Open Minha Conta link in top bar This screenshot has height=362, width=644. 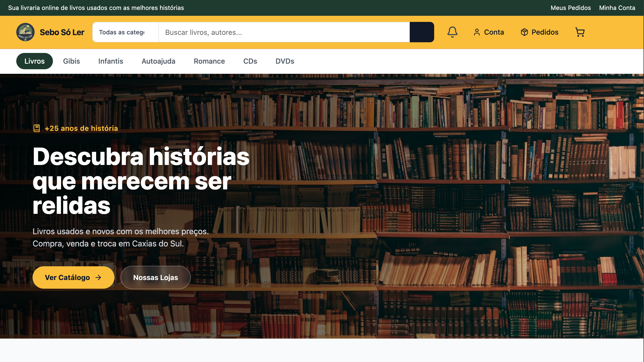coord(617,8)
